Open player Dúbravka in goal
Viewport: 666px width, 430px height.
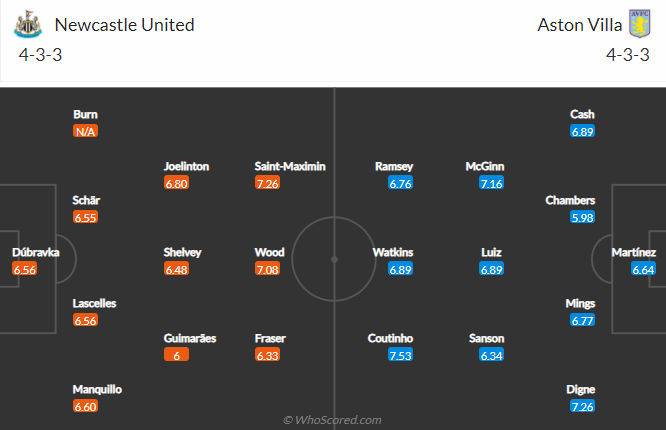[x=36, y=252]
